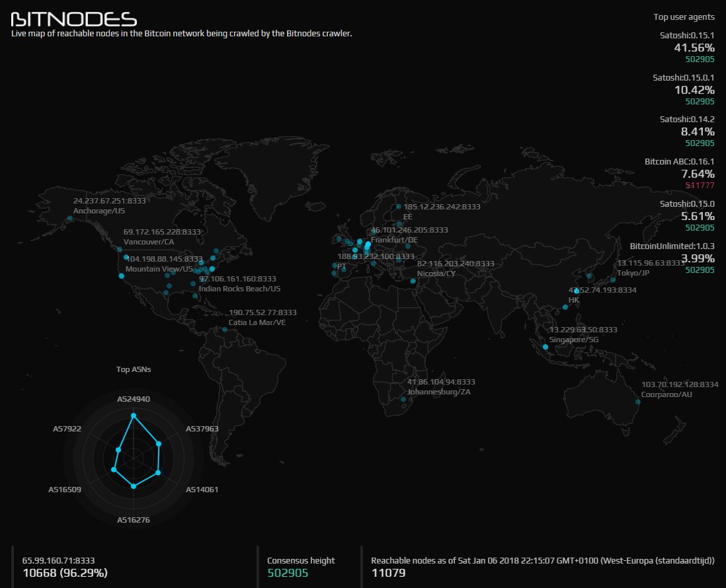Click the 65.99.160.71:8333 node address
Image resolution: width=726 pixels, height=588 pixels.
pyautogui.click(x=60, y=559)
